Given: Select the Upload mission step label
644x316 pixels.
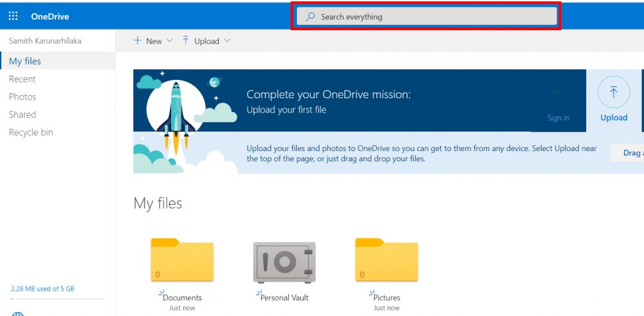Looking at the screenshot, I should pyautogui.click(x=614, y=118).
